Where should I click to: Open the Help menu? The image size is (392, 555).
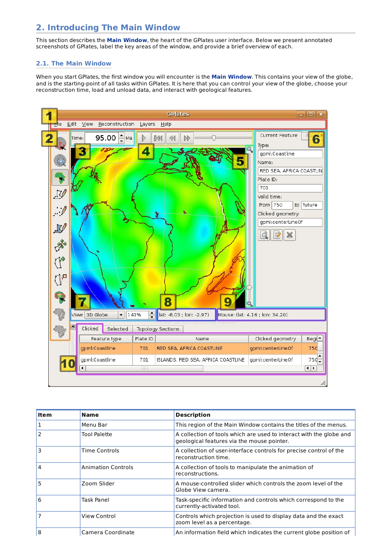tap(166, 124)
